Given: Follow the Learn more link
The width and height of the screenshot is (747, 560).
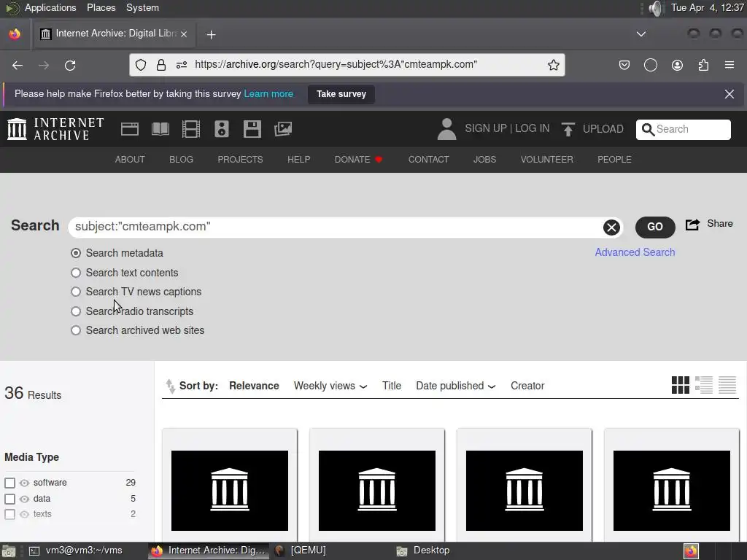Looking at the screenshot, I should [268, 94].
